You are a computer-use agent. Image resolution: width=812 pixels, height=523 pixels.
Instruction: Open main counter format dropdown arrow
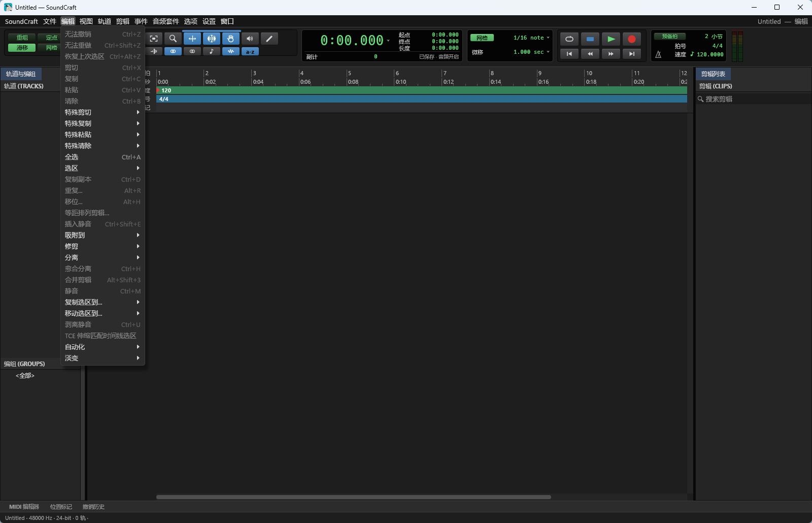click(388, 41)
